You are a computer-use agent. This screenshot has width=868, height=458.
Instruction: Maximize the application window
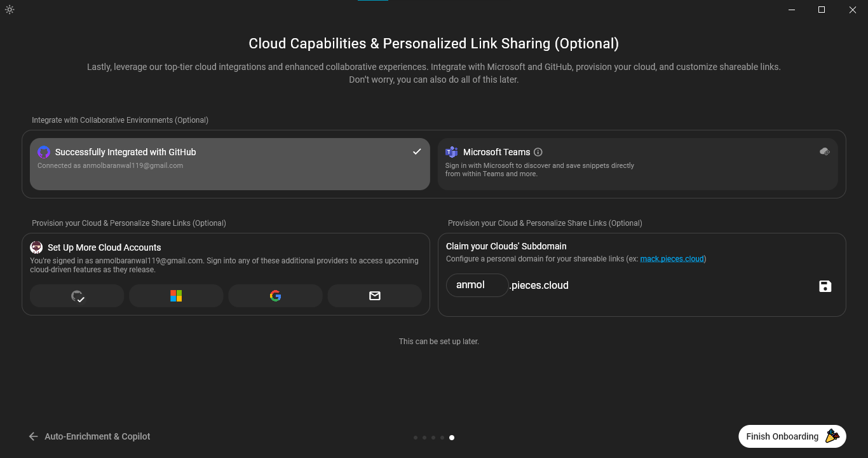(x=822, y=10)
